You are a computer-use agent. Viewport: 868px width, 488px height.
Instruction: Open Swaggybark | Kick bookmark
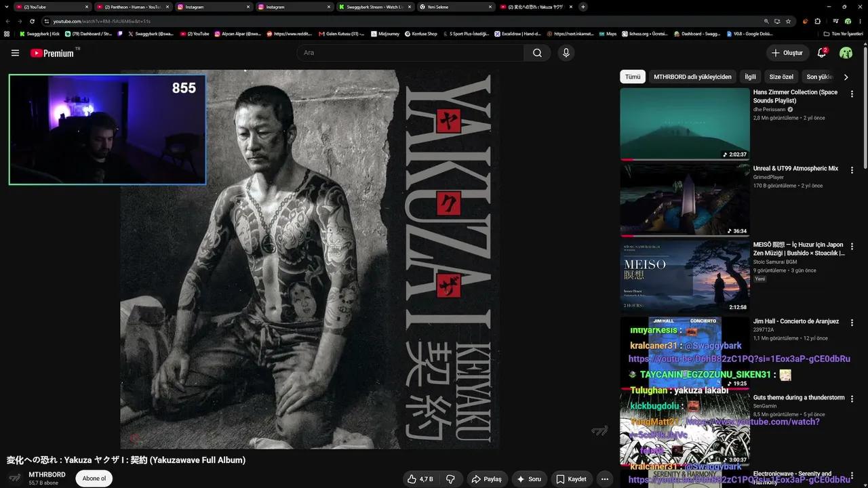pos(39,33)
